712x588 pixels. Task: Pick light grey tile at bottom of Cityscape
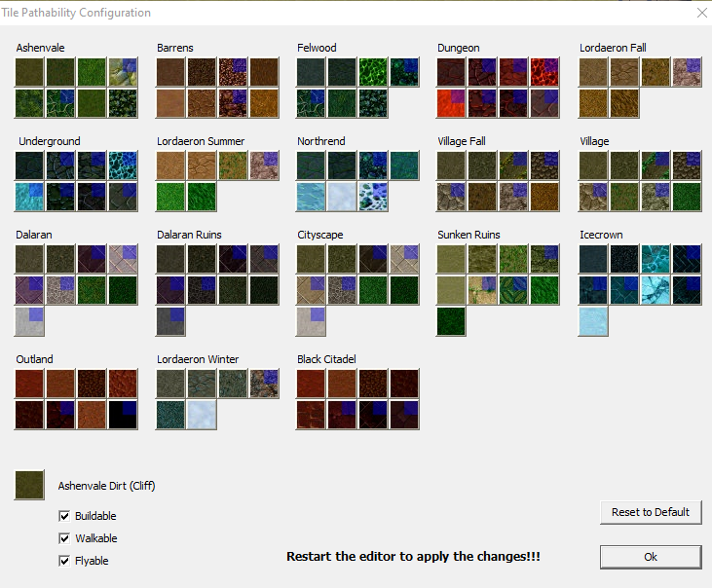click(311, 321)
